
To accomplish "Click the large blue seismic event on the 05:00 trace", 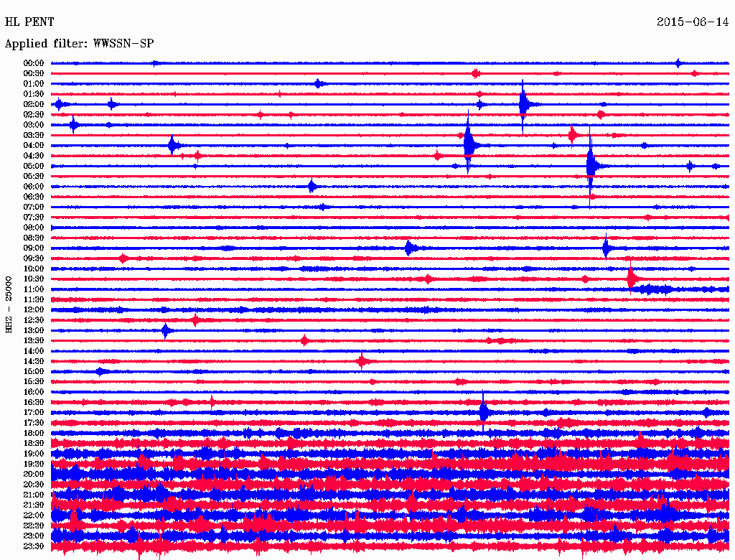I will pos(592,167).
